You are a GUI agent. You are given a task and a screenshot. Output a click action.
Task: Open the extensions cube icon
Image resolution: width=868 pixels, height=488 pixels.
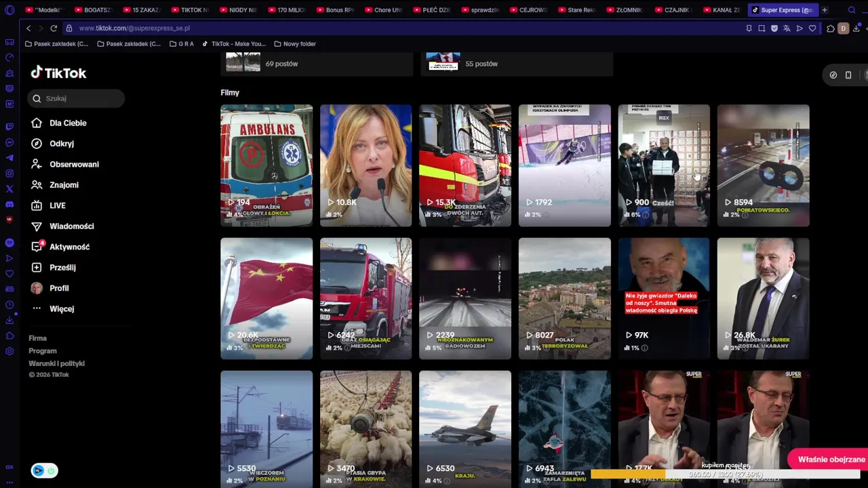pyautogui.click(x=831, y=28)
